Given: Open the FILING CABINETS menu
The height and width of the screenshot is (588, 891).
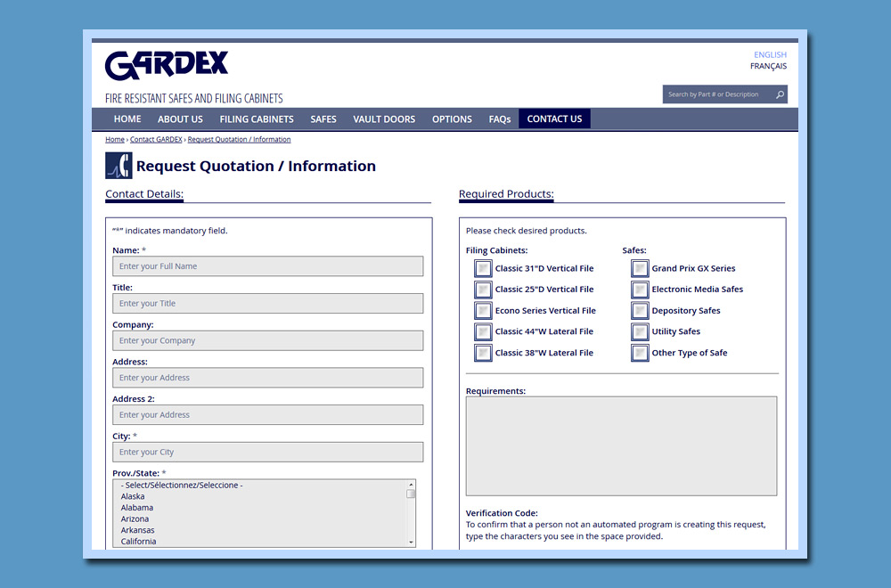Looking at the screenshot, I should 257,119.
